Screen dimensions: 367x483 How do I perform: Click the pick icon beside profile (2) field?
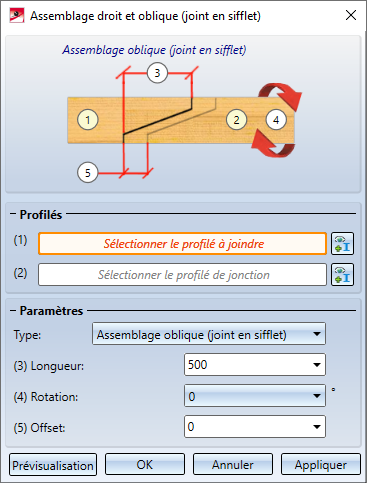click(342, 275)
